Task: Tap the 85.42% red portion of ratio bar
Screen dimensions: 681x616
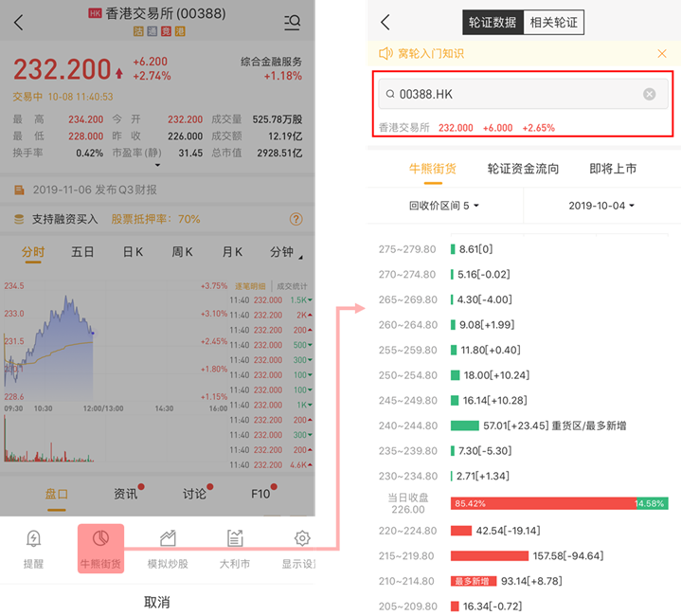Action: (544, 503)
